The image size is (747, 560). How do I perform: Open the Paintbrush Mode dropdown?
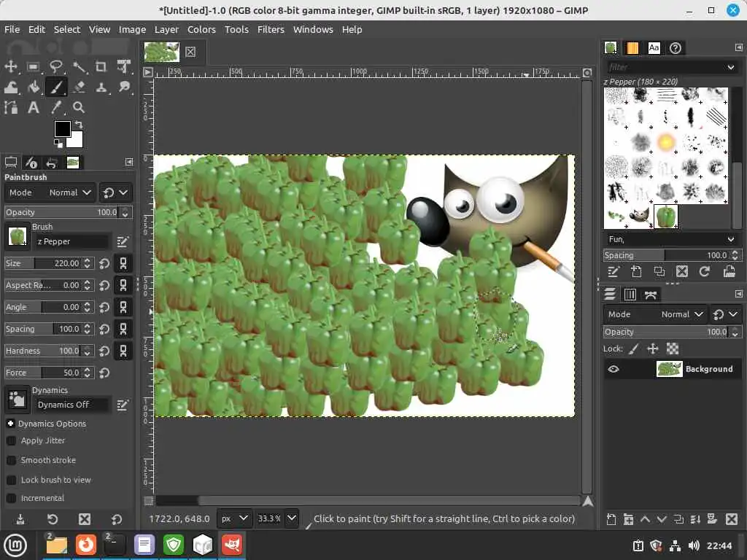pyautogui.click(x=50, y=192)
